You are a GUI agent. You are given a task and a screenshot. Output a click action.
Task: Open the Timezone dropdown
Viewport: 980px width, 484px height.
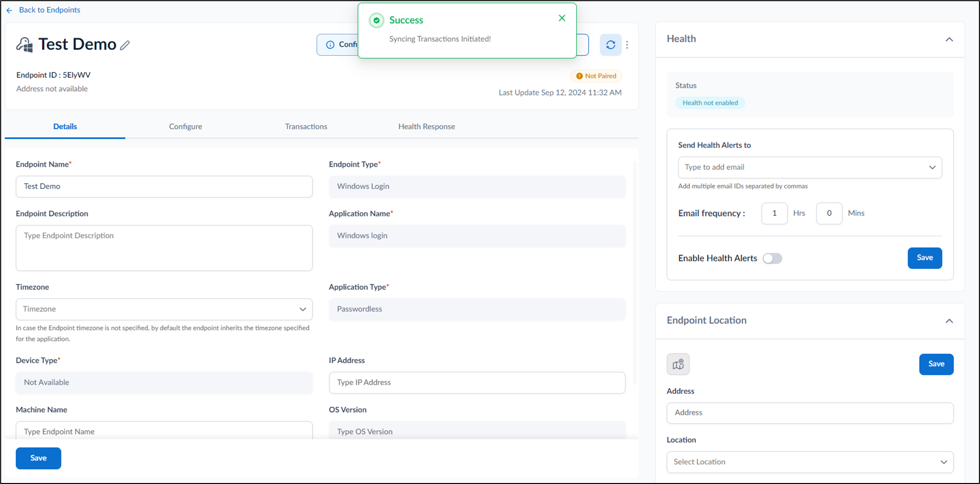point(164,309)
